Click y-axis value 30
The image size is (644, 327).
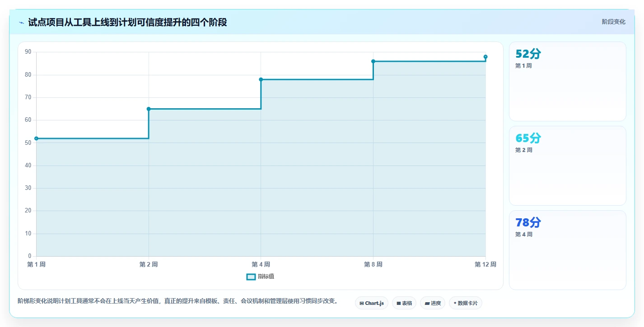(28, 188)
